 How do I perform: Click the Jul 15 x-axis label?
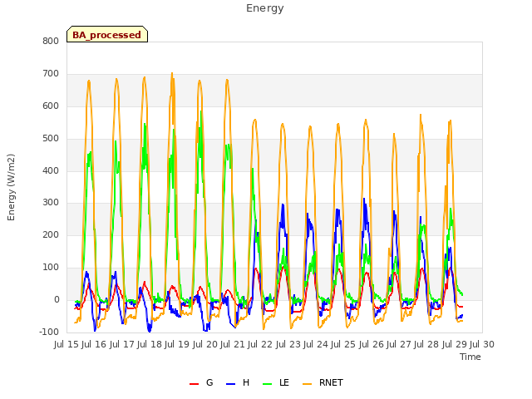[x=66, y=344]
